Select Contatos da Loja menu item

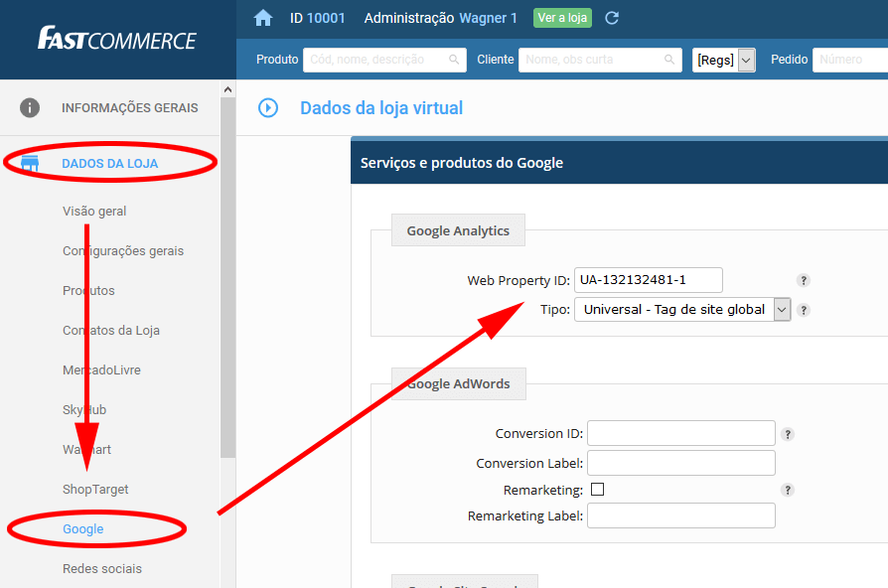point(111,331)
